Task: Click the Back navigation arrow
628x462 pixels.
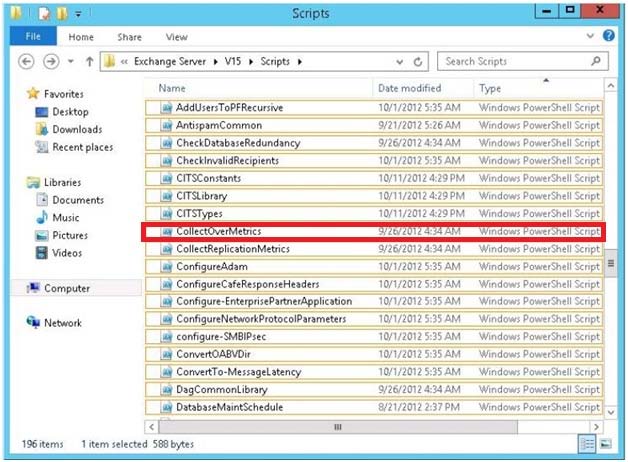Action: tap(26, 62)
